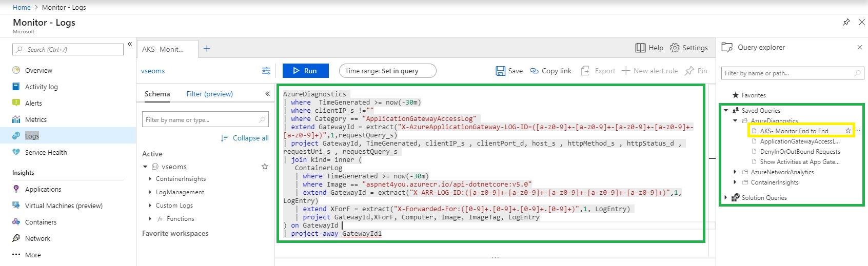Viewport: 868px width, 266px height.
Task: Open Help for Logs
Action: (x=649, y=48)
